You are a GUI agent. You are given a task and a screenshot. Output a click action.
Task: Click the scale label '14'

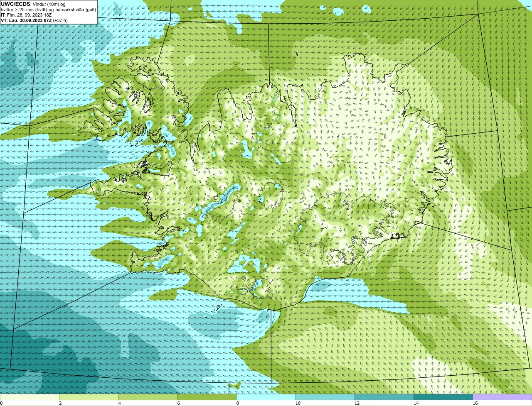416,403
